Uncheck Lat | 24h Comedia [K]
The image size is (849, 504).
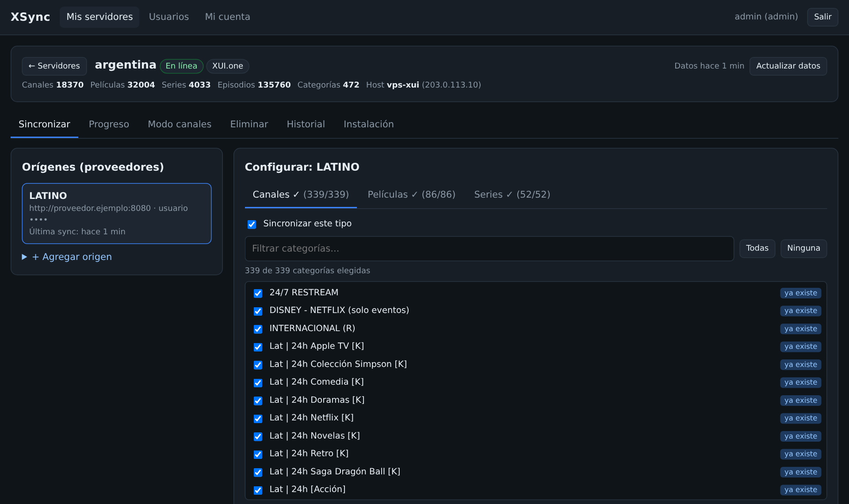point(258,383)
